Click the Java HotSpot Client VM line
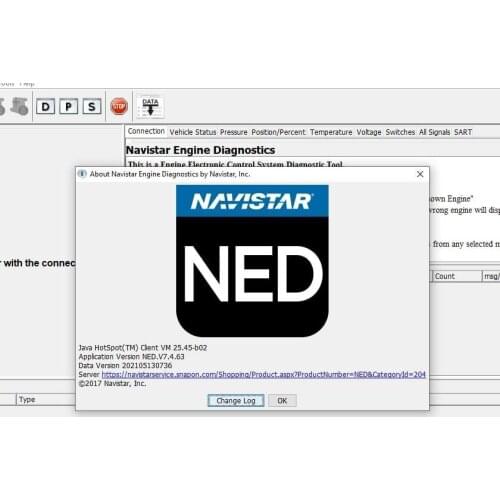Screen dimensions: 500x500 (x=143, y=348)
